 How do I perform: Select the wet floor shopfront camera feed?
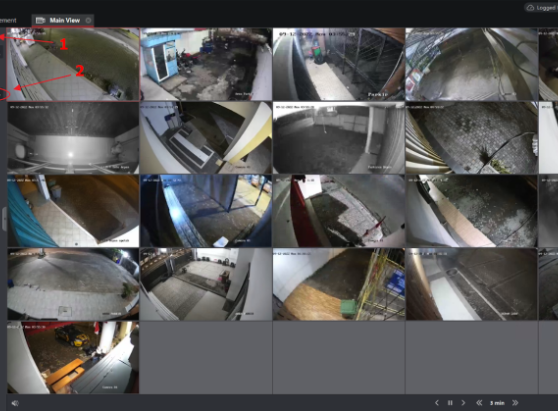point(472,64)
